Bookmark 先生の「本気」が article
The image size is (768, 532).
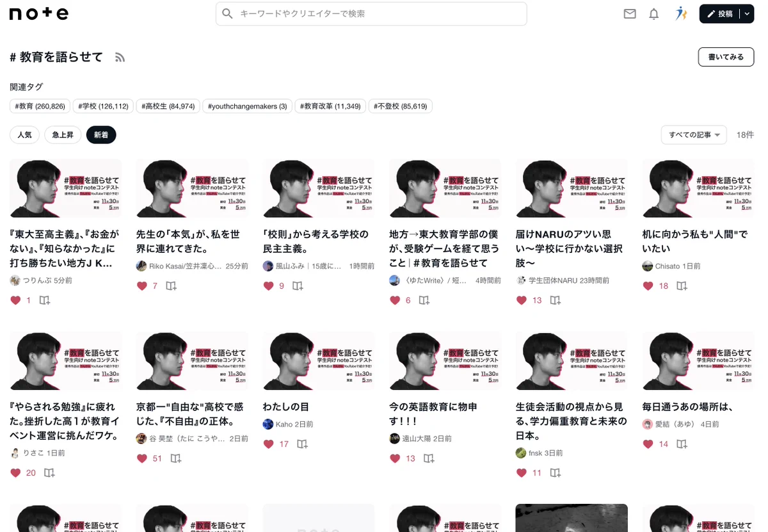[172, 286]
